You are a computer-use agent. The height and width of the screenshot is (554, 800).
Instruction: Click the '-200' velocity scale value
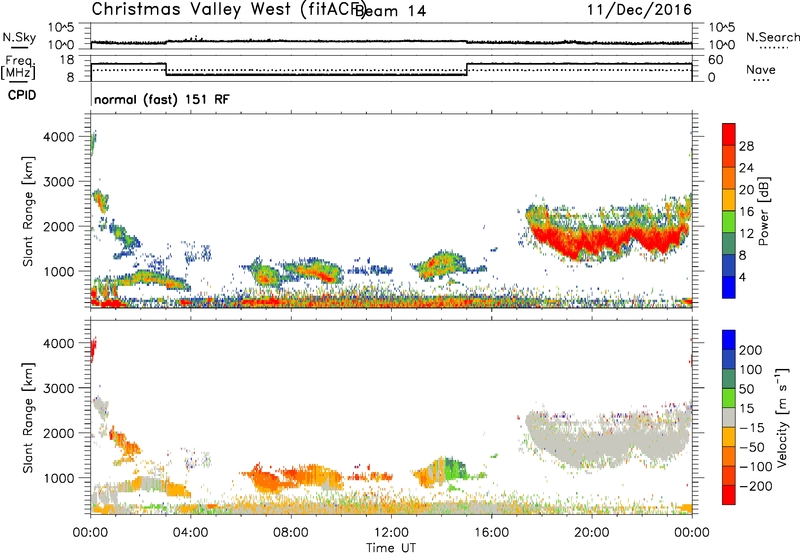pos(755,486)
